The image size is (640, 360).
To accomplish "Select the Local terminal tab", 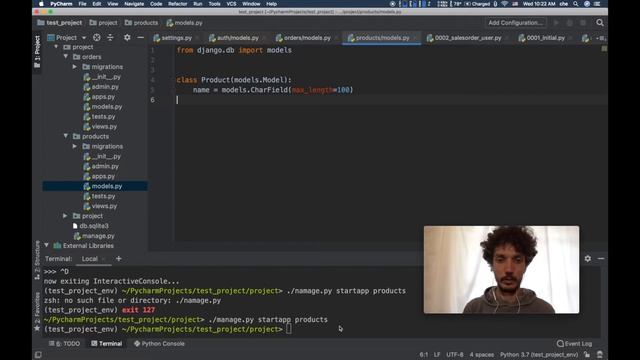I will tap(89, 259).
